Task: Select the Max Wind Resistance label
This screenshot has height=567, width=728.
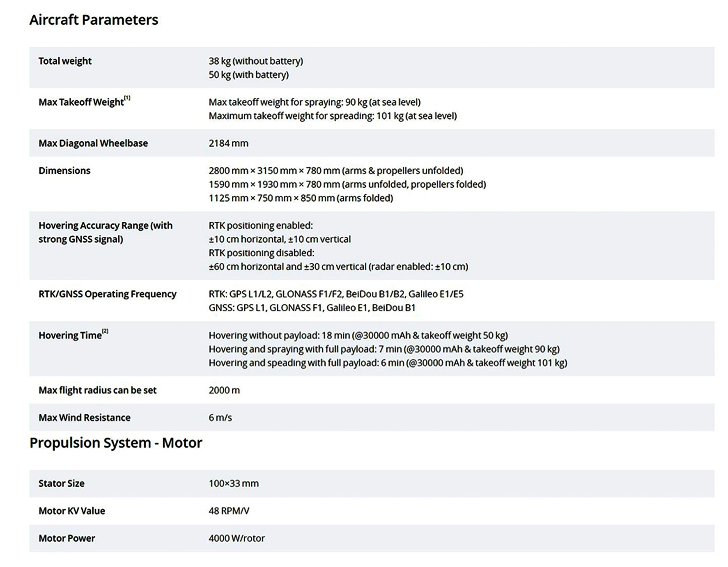Action: [84, 418]
